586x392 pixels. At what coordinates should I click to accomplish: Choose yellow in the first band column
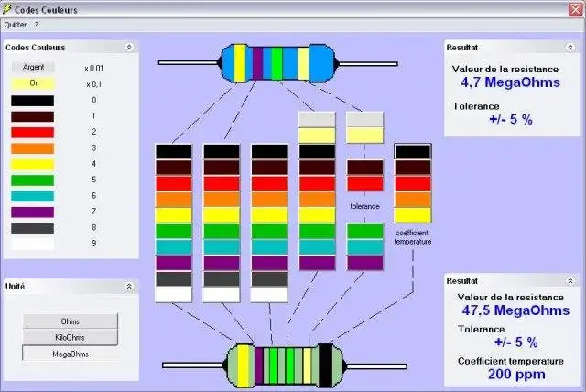point(174,215)
